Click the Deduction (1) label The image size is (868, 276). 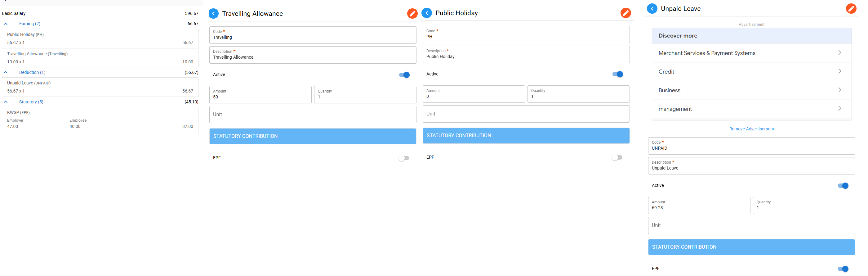click(x=32, y=72)
